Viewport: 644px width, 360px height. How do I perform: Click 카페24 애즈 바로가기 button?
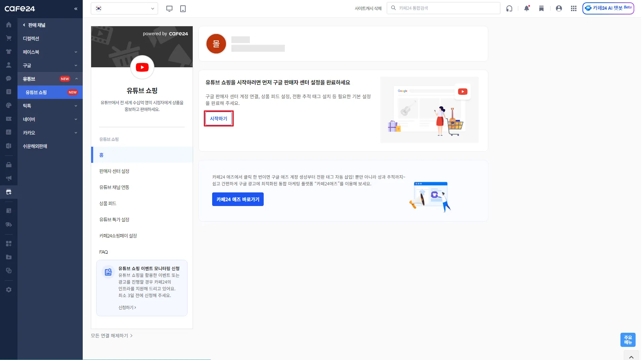point(238,199)
